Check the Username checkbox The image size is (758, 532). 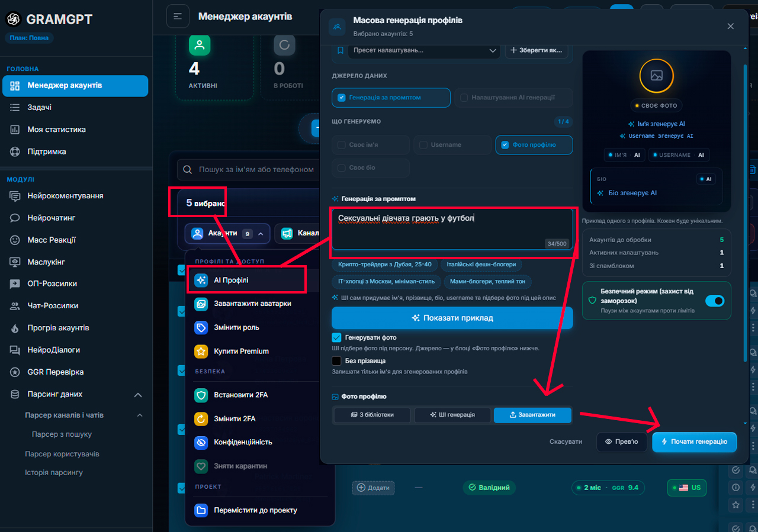(x=423, y=145)
